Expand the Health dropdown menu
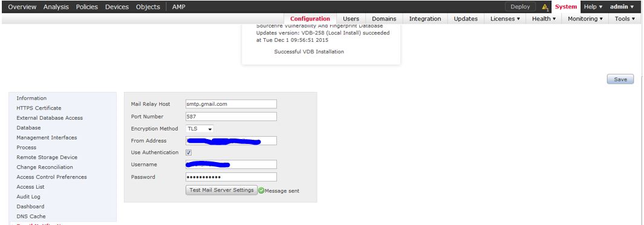Screen dimensions: 644x225 point(544,19)
